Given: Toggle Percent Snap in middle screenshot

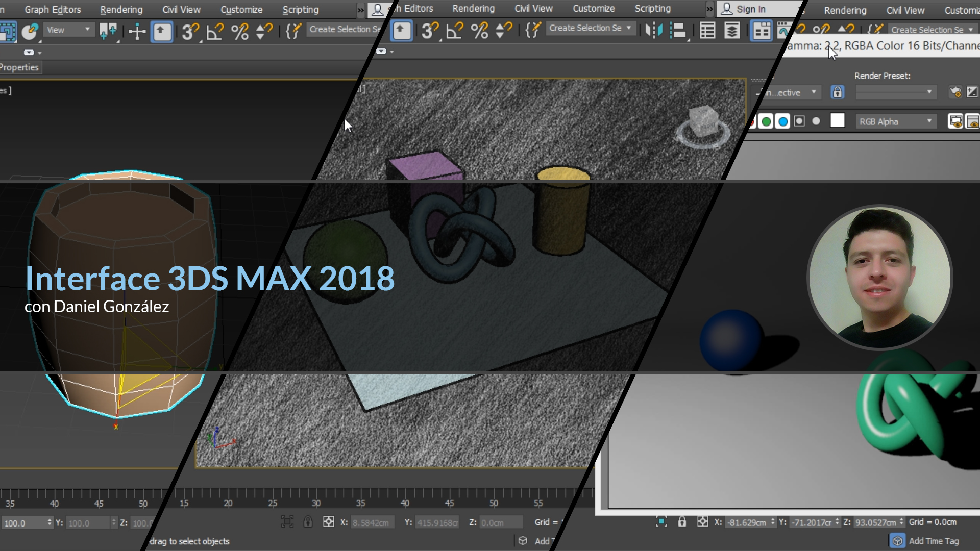Looking at the screenshot, I should coord(480,30).
